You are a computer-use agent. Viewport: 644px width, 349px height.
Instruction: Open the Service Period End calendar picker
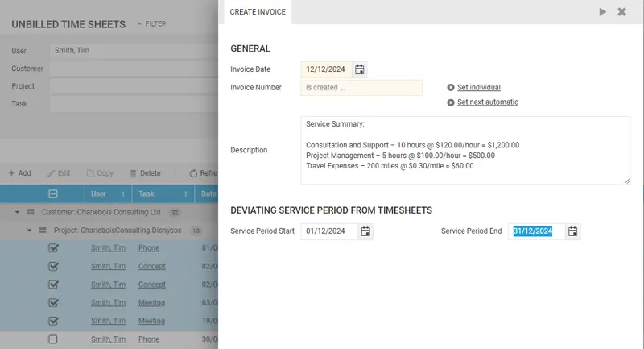pyautogui.click(x=572, y=232)
